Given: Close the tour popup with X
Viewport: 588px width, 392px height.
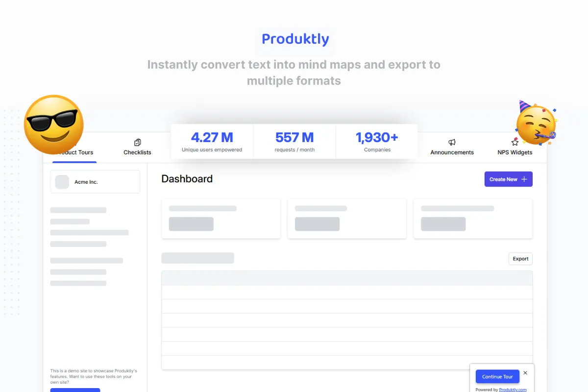Looking at the screenshot, I should click(525, 373).
